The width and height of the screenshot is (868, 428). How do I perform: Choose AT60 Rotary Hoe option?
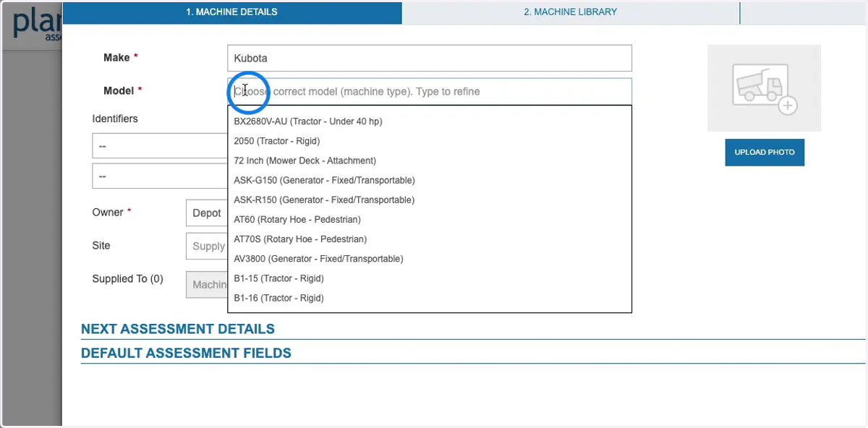pos(430,219)
